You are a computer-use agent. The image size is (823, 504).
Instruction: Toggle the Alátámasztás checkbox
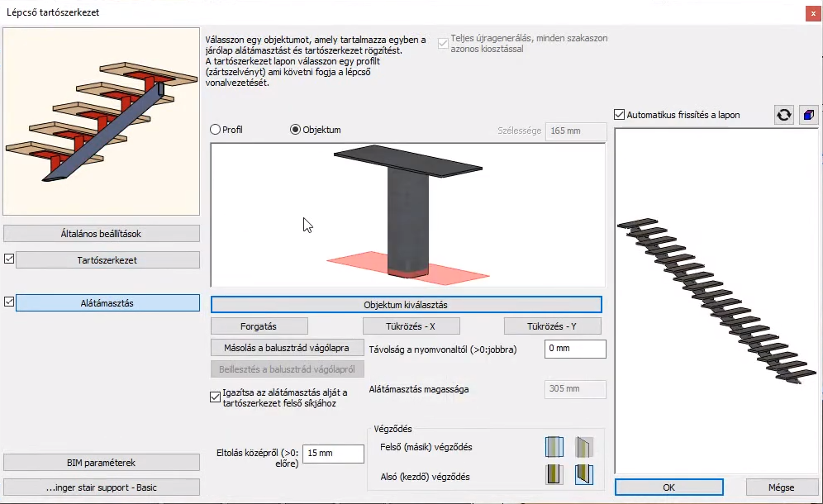(9, 302)
